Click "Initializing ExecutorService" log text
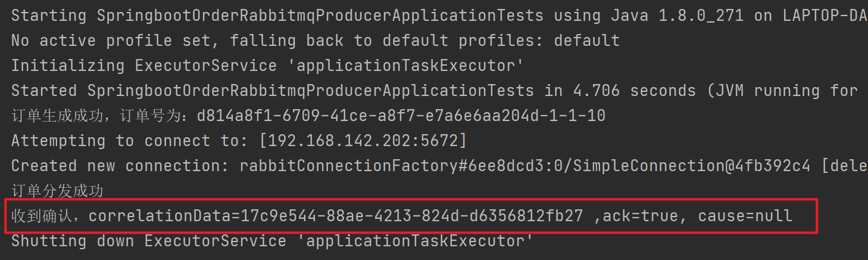Screen dimensions: 868x260 pyautogui.click(x=144, y=66)
